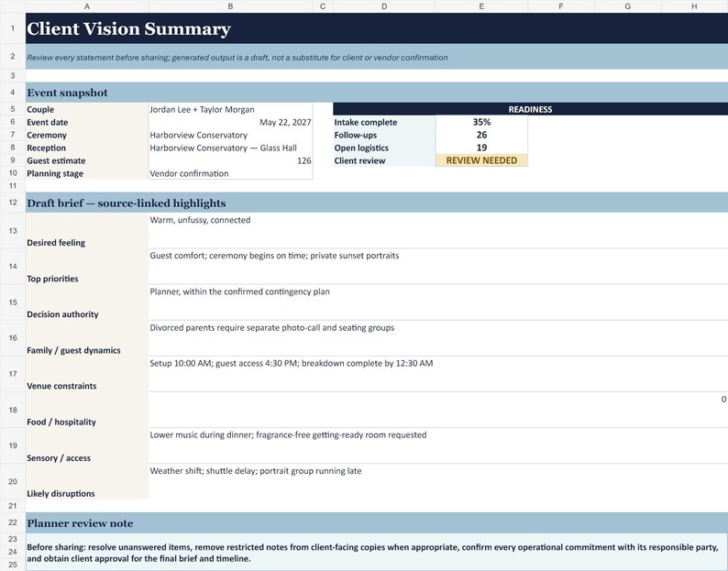Select column D header
Viewport: 728px width, 571px height.
[384, 6]
